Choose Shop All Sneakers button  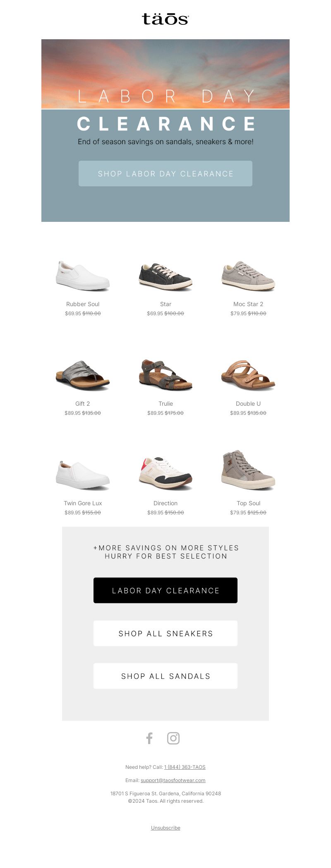[x=165, y=633]
